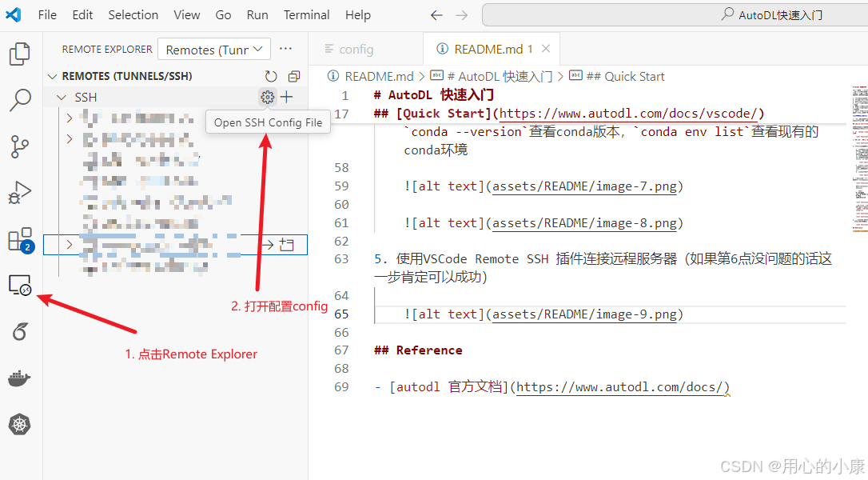Click the AutoDL快速入门 command center search box
Viewport: 868px width, 480px height.
[675, 15]
